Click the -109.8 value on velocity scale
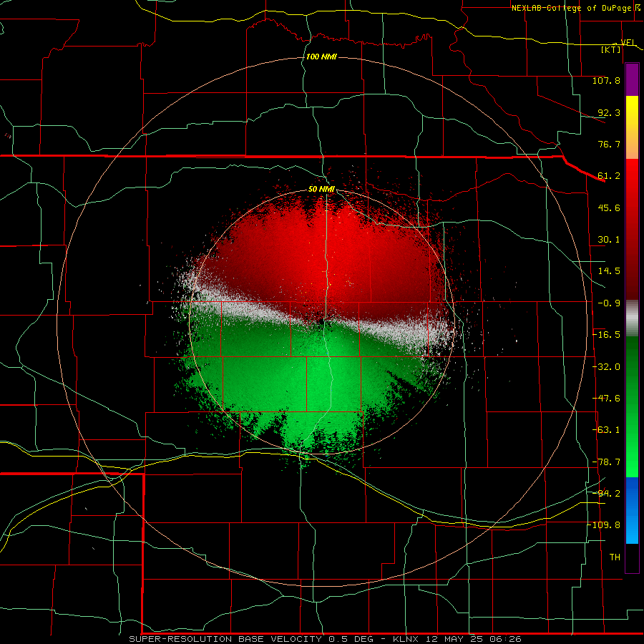 [604, 525]
